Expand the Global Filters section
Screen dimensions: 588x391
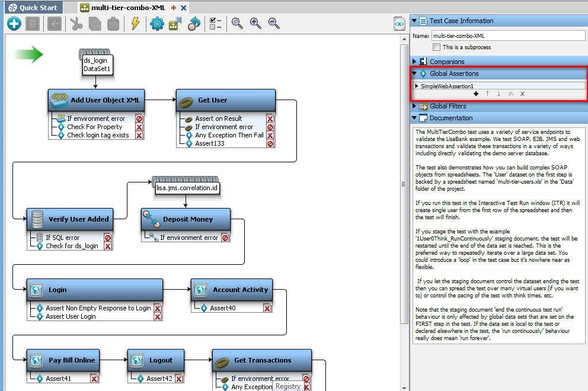pos(414,107)
